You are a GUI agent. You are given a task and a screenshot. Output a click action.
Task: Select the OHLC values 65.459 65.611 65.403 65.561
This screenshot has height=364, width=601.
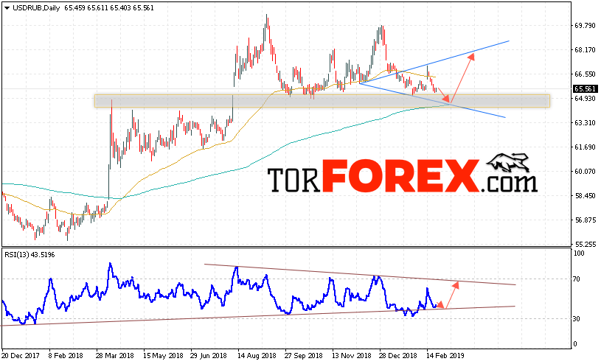click(109, 7)
